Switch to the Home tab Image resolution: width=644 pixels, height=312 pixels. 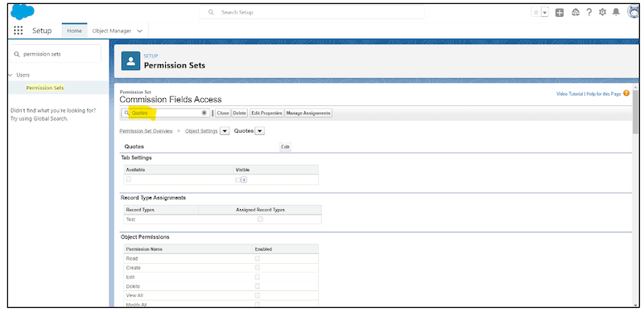coord(74,31)
